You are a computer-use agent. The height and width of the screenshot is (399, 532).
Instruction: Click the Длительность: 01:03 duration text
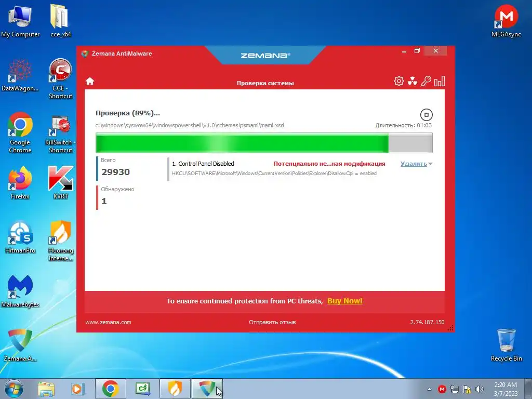403,125
